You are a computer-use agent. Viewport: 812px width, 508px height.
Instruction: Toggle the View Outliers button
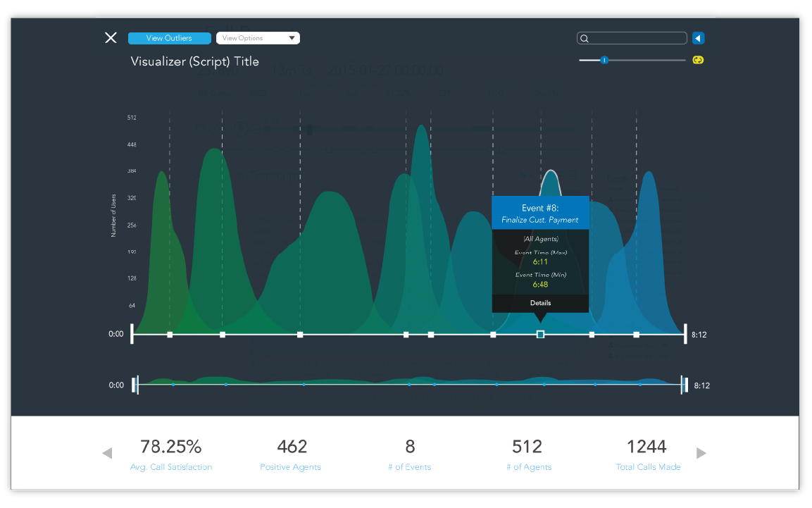pos(169,38)
